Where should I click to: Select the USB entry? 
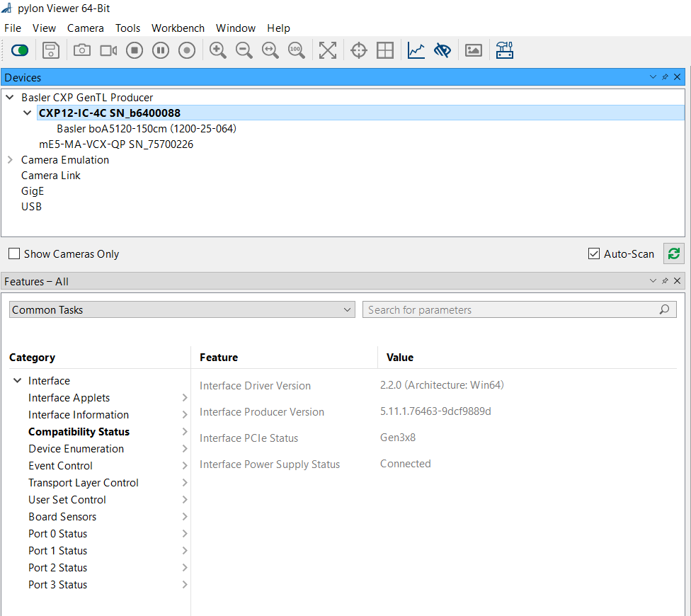coord(31,207)
